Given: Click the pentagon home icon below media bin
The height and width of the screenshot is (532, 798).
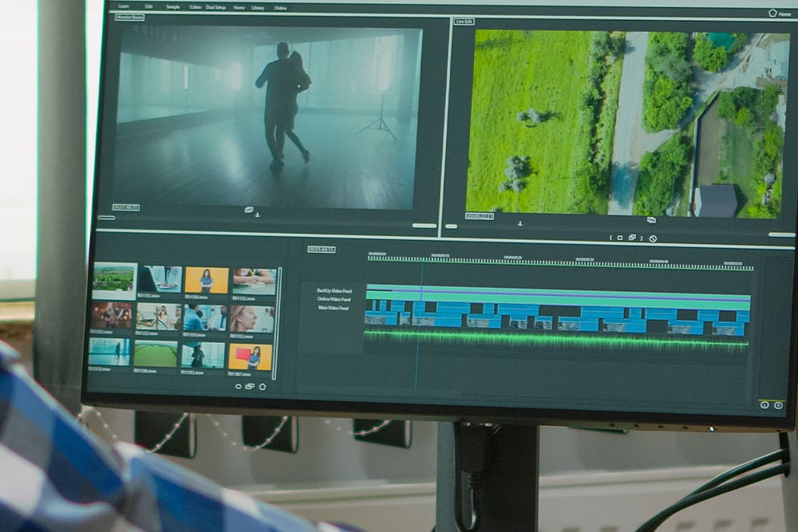Looking at the screenshot, I should [263, 387].
